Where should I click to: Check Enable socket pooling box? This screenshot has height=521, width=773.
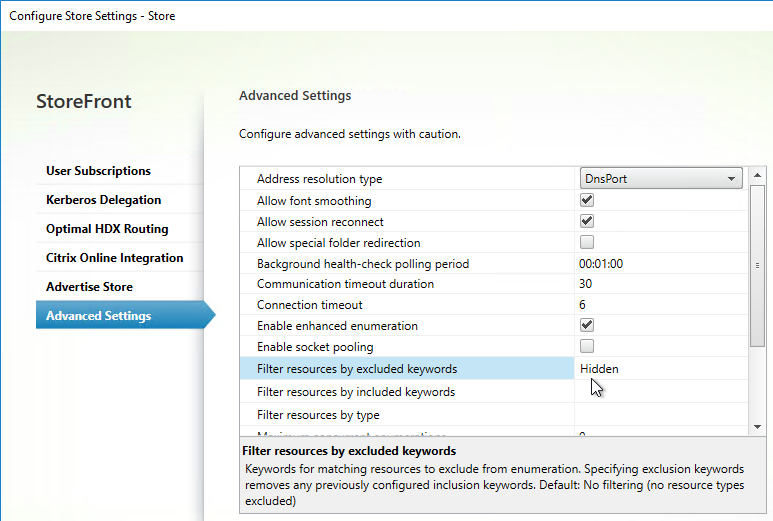[587, 346]
